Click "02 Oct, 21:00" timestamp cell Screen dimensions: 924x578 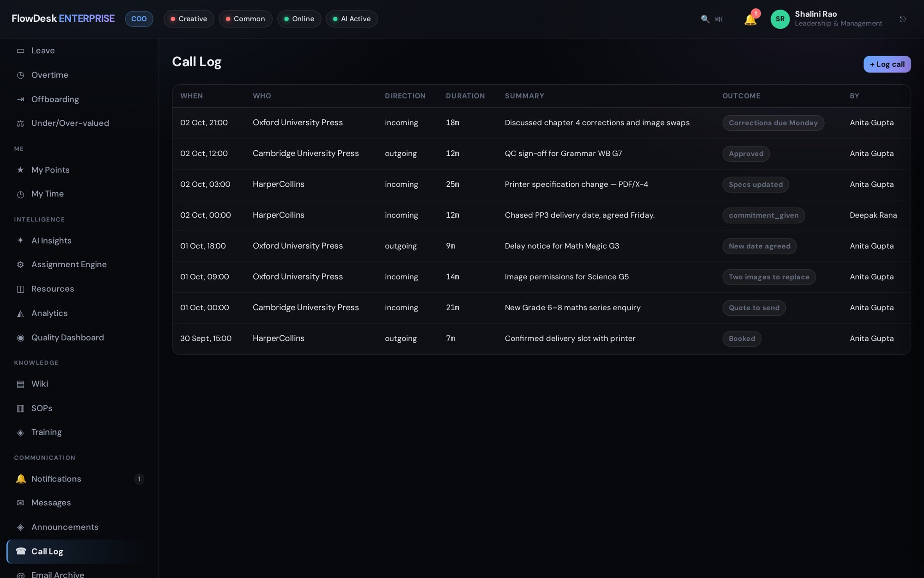pyautogui.click(x=204, y=123)
